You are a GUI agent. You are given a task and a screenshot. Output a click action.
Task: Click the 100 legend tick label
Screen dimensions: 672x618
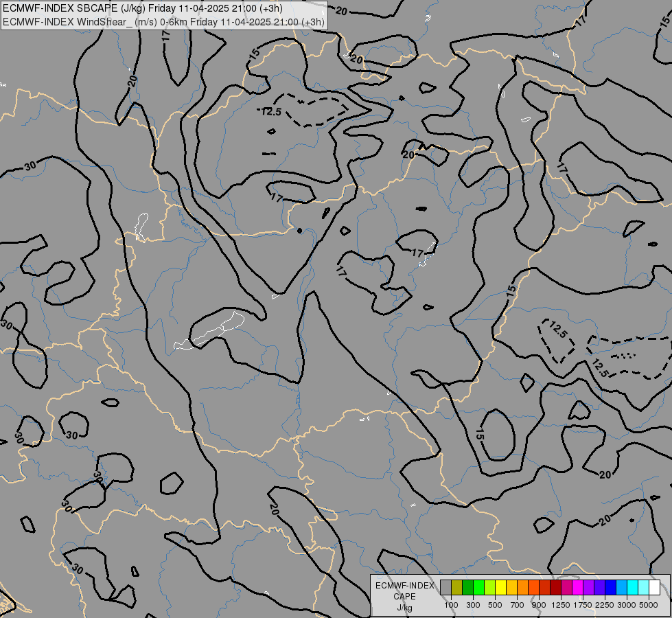point(451,605)
